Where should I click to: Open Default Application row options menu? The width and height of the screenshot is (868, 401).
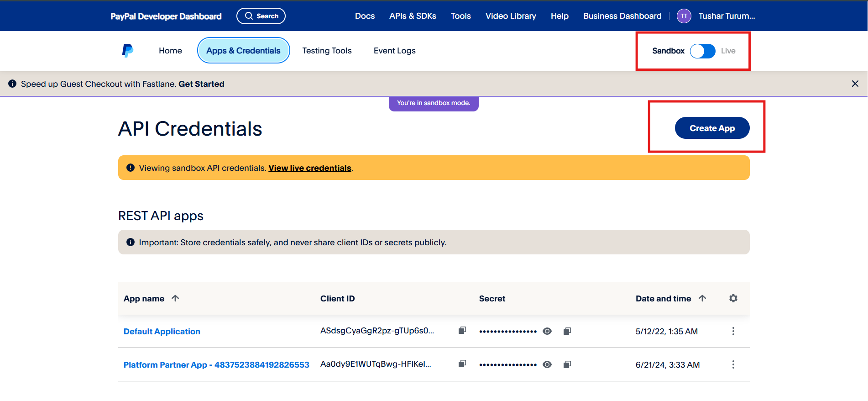tap(733, 331)
